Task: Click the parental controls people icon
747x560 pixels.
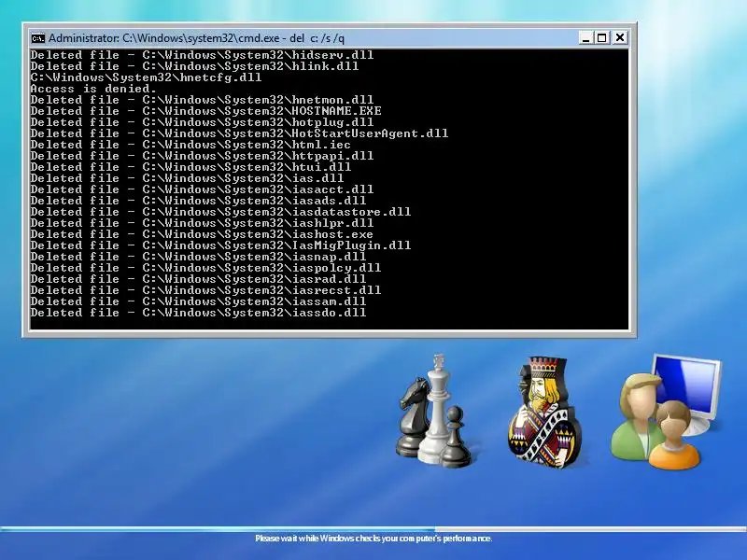Action: tap(666, 413)
